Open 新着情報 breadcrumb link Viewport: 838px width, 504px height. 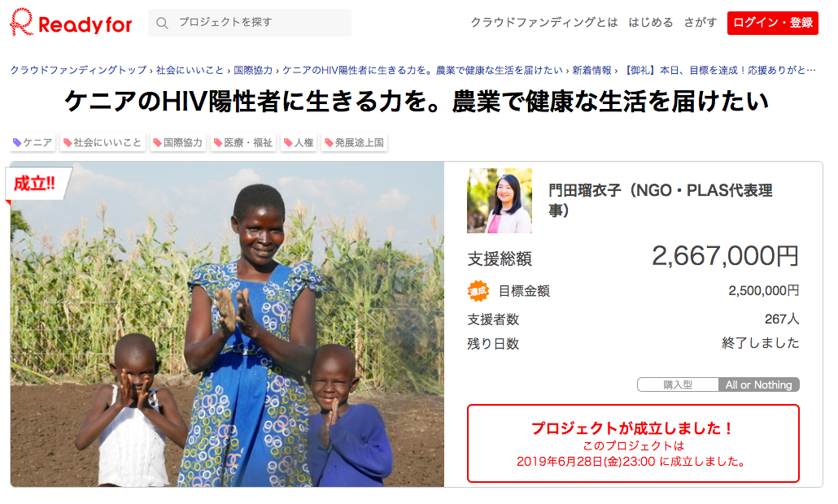(591, 70)
